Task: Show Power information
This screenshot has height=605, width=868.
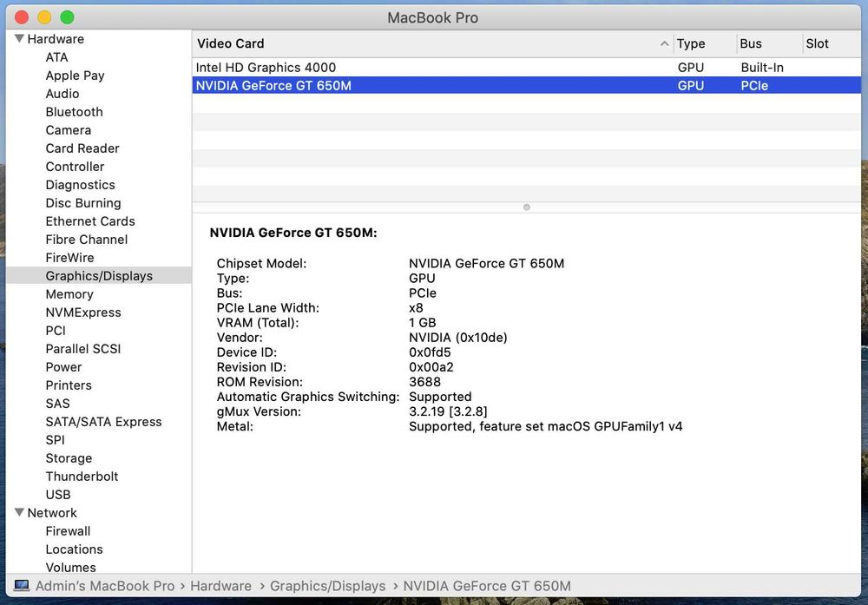Action: 63,367
